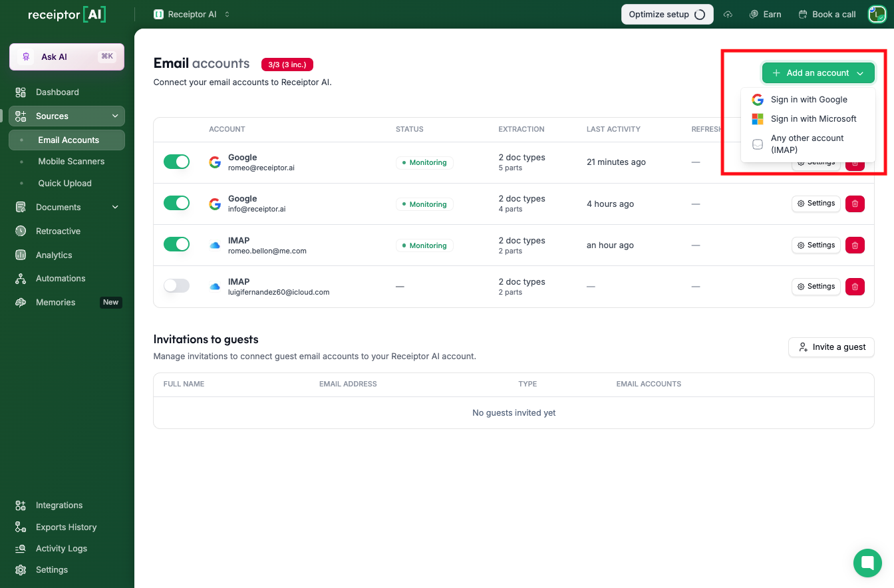
Task: Open Integrations from the sidebar
Action: pos(67,506)
